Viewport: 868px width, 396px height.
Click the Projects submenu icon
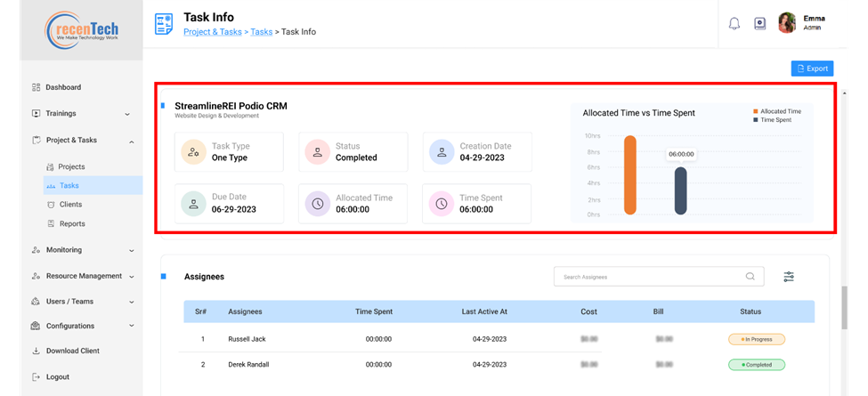[x=51, y=166]
